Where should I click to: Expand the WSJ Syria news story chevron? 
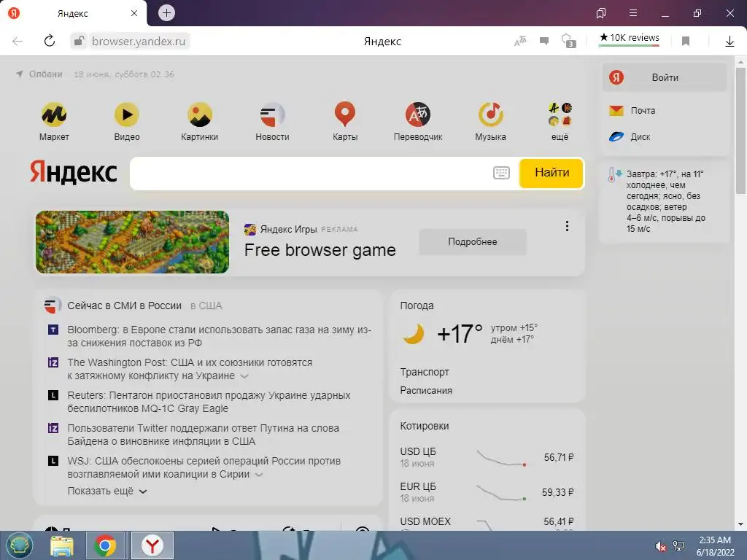click(259, 475)
